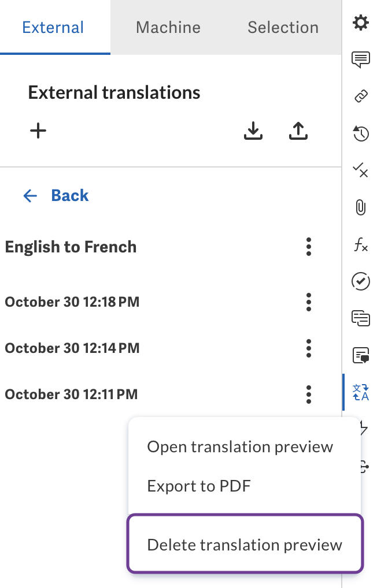This screenshot has height=588, width=377.
Task: Click the upload translation icon
Action: coord(298,131)
